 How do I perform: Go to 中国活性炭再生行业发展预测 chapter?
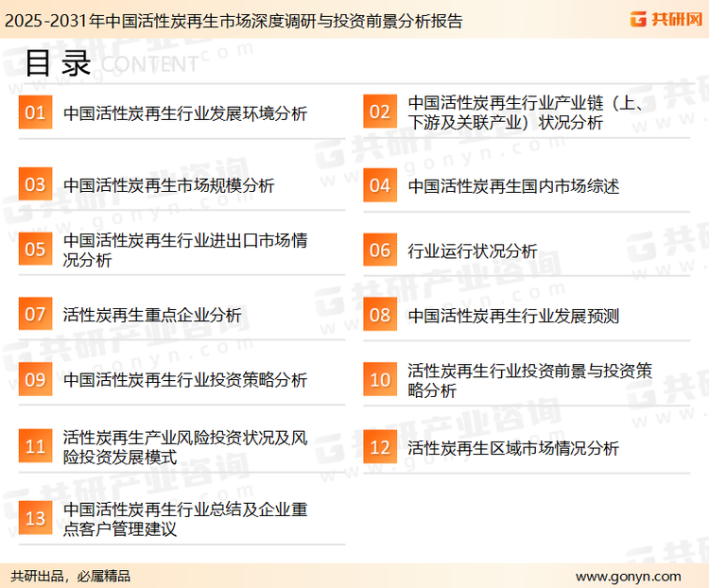[513, 315]
